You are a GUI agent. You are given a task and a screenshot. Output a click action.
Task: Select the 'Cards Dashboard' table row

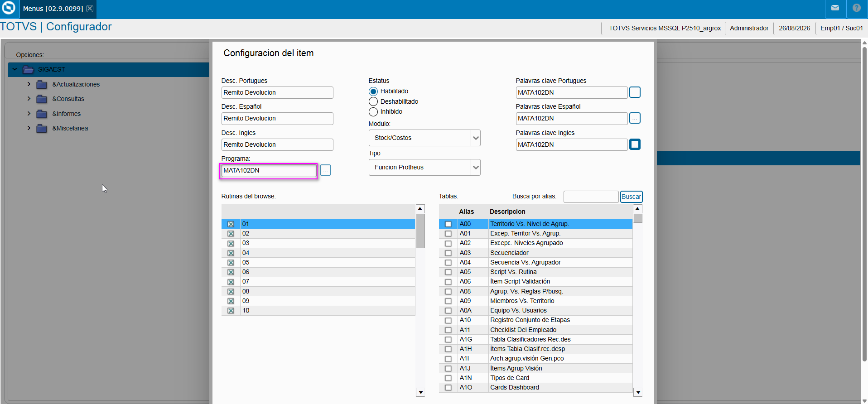coord(535,388)
